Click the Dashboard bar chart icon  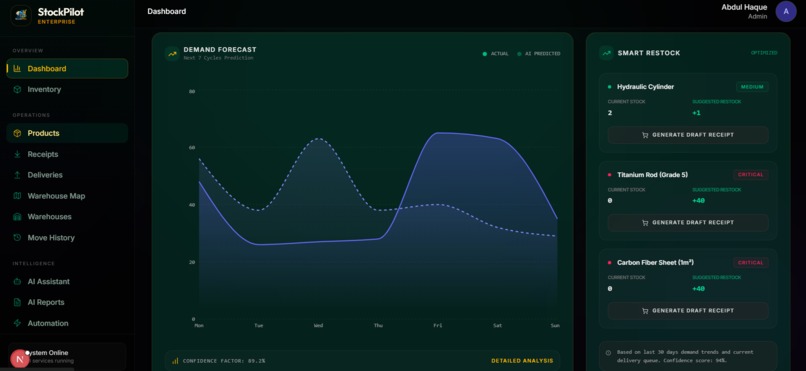click(x=17, y=68)
